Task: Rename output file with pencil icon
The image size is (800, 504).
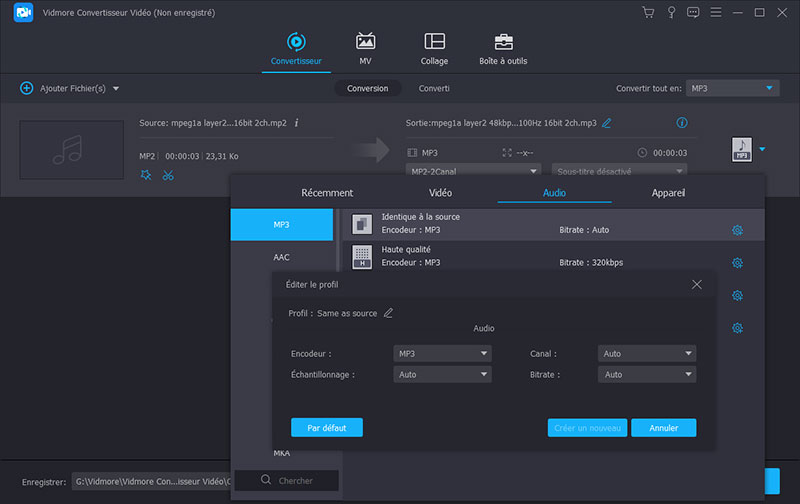Action: pos(607,123)
